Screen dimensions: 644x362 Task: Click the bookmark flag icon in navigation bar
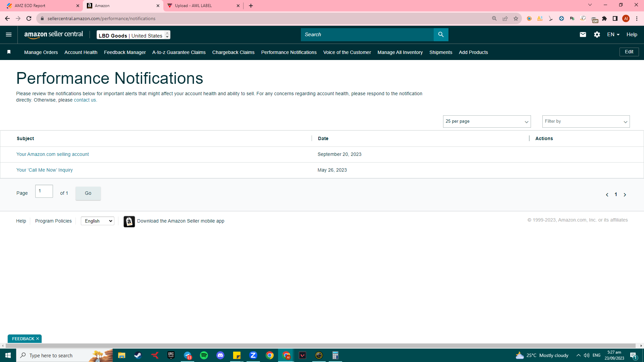click(9, 52)
